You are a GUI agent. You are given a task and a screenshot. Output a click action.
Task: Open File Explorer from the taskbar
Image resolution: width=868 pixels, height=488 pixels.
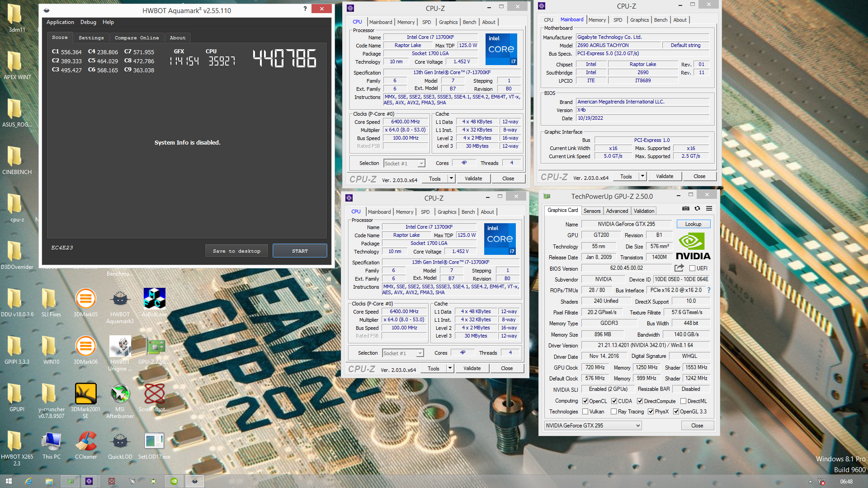[49, 481]
